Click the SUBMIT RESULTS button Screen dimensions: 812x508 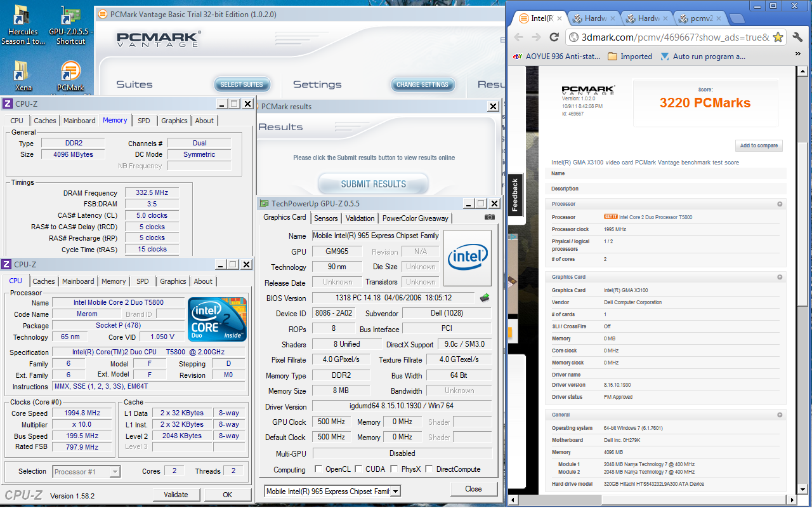(374, 184)
